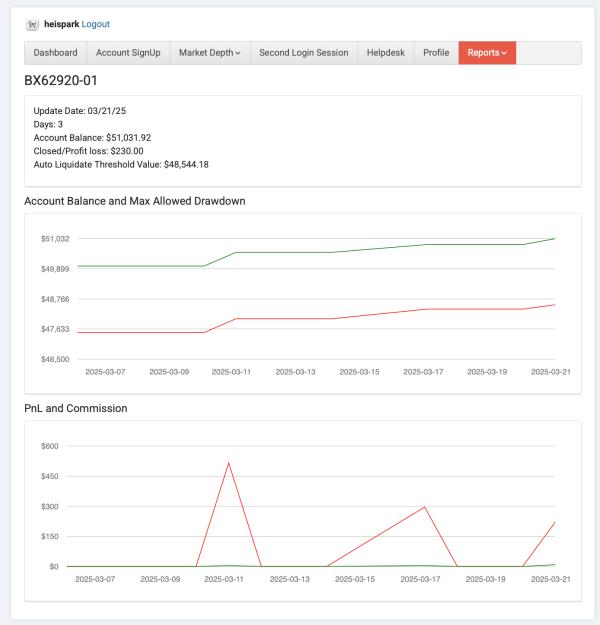Click the heispark username text
The image size is (600, 625).
tap(62, 24)
